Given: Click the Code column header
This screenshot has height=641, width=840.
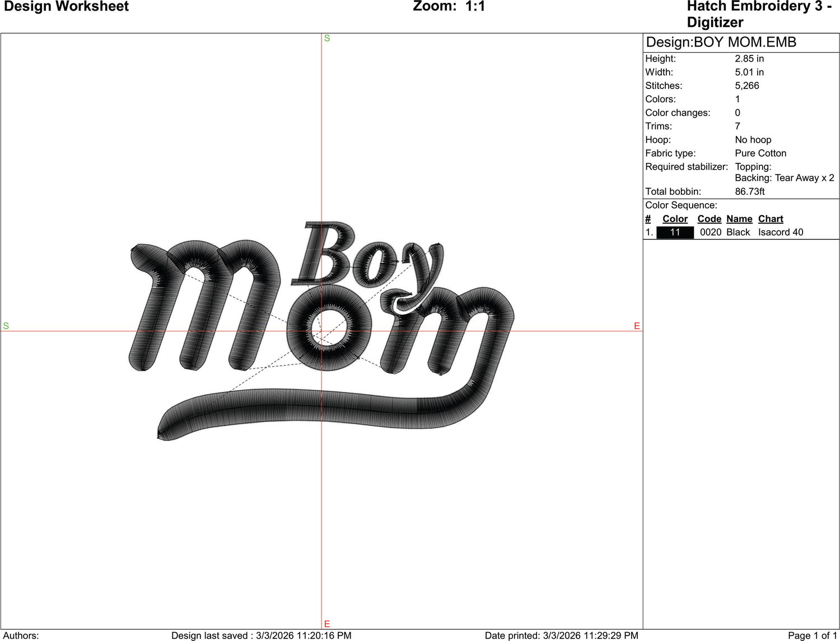Looking at the screenshot, I should (x=709, y=219).
